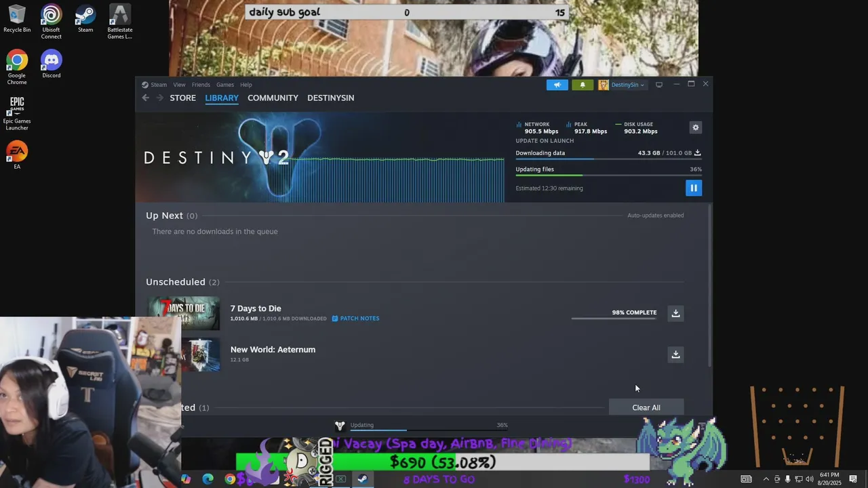This screenshot has width=868, height=488.
Task: Go forward with the right arrow
Action: pos(160,98)
